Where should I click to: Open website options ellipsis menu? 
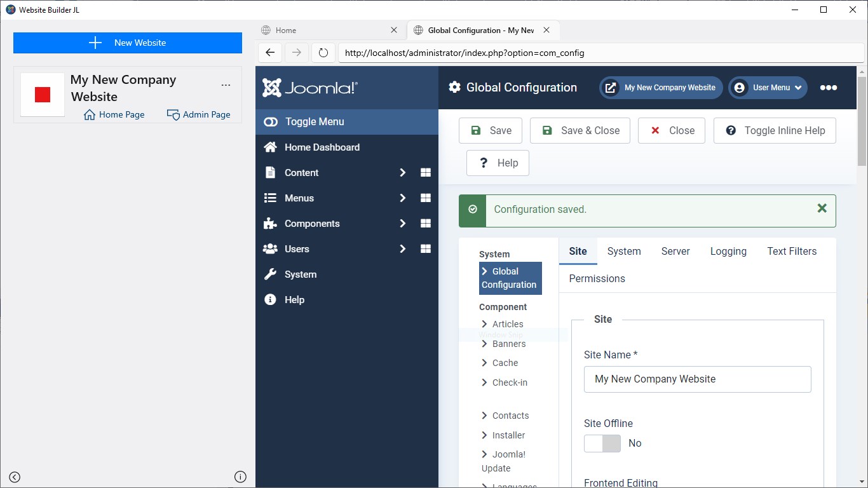pyautogui.click(x=226, y=85)
